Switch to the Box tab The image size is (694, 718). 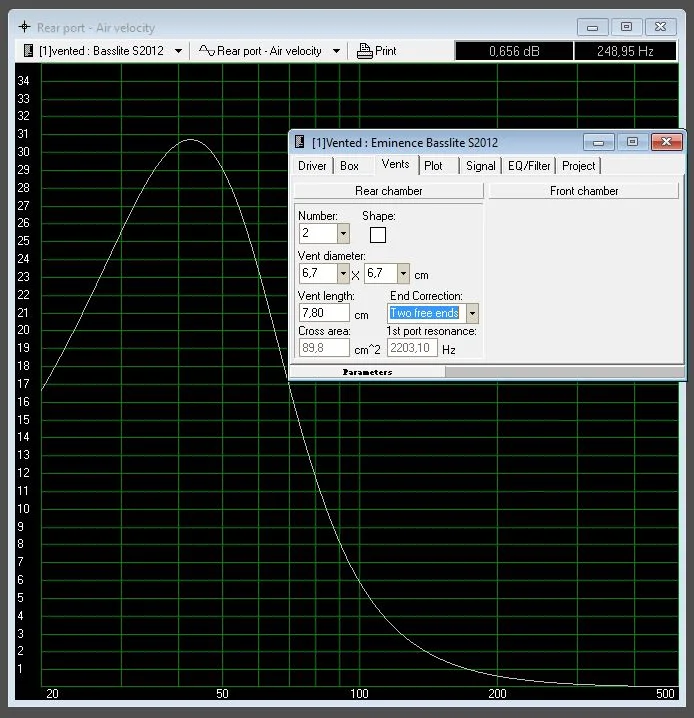click(x=349, y=166)
